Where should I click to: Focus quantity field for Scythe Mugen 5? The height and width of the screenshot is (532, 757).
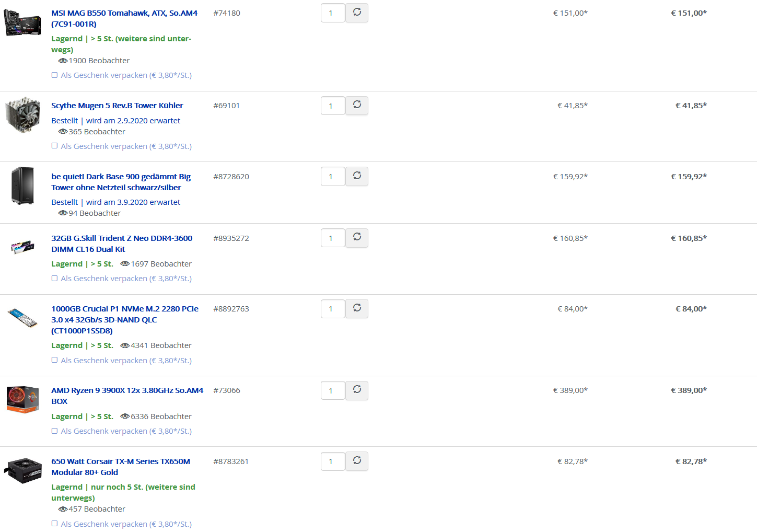pyautogui.click(x=333, y=106)
